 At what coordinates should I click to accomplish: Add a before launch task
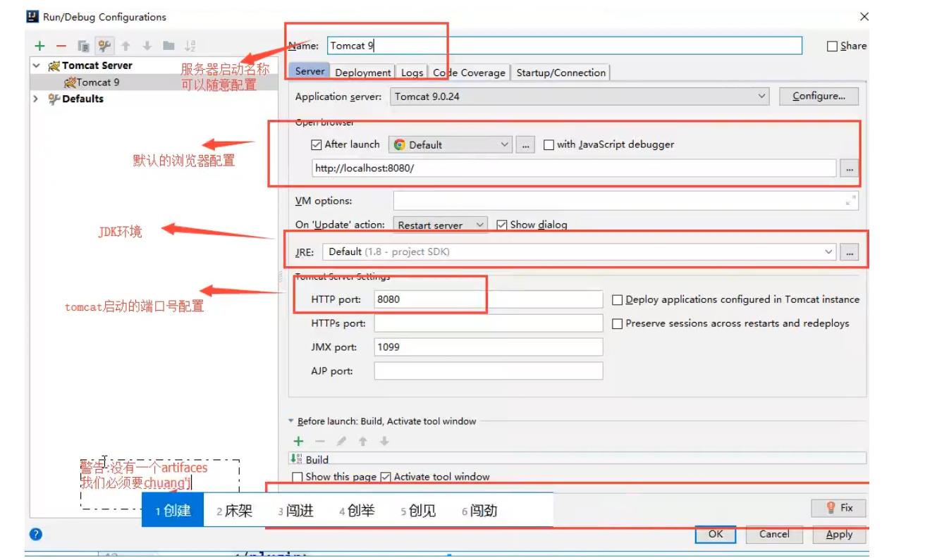(x=298, y=441)
